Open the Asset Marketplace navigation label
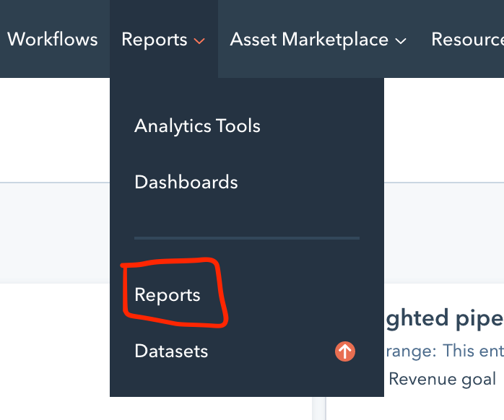The height and width of the screenshot is (420, 504). [309, 39]
